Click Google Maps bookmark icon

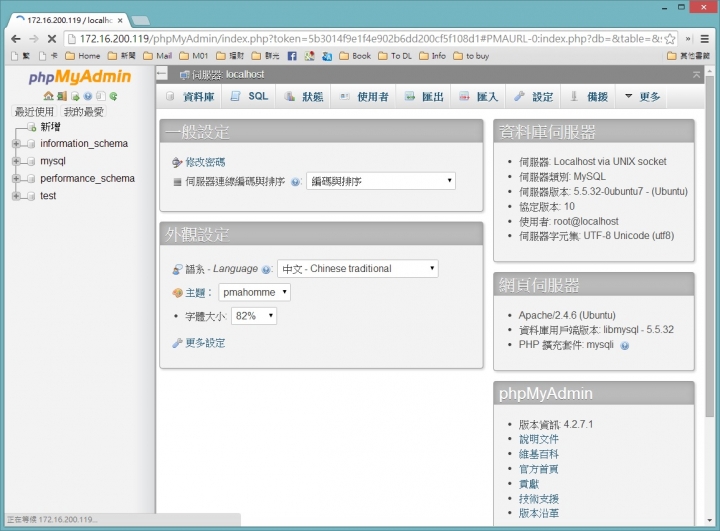[309, 56]
